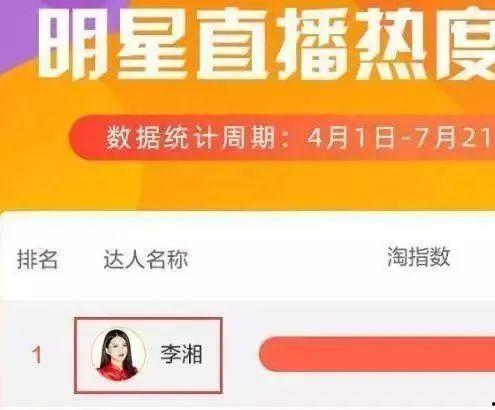Image resolution: width=495 pixels, height=410 pixels.
Task: Sort by the 排名 column header
Action: (x=38, y=259)
